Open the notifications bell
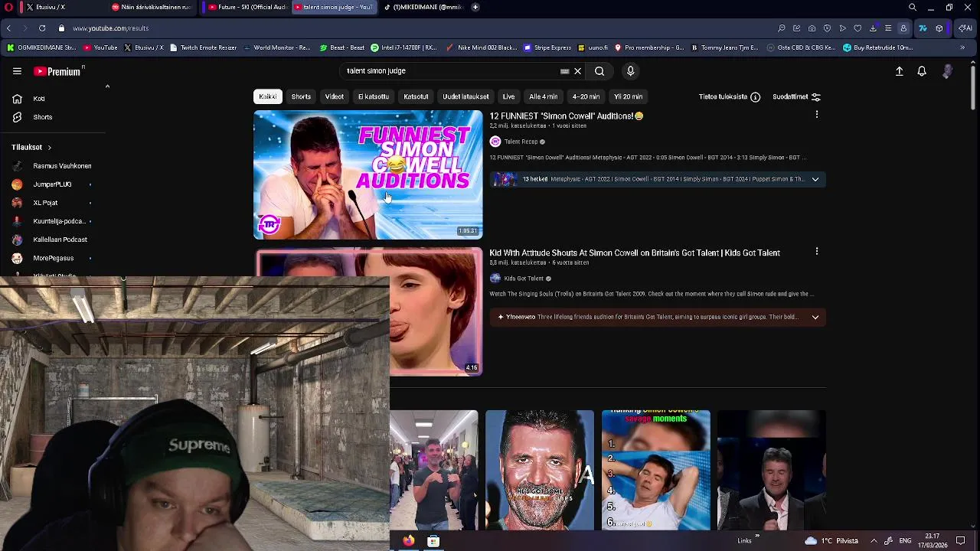The width and height of the screenshot is (980, 551). 922,71
